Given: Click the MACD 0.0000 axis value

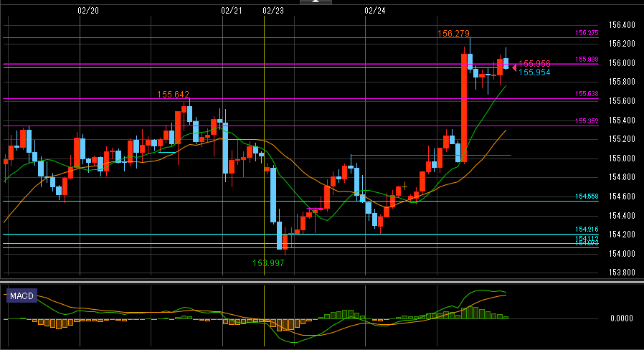Looking at the screenshot, I should pyautogui.click(x=622, y=318).
